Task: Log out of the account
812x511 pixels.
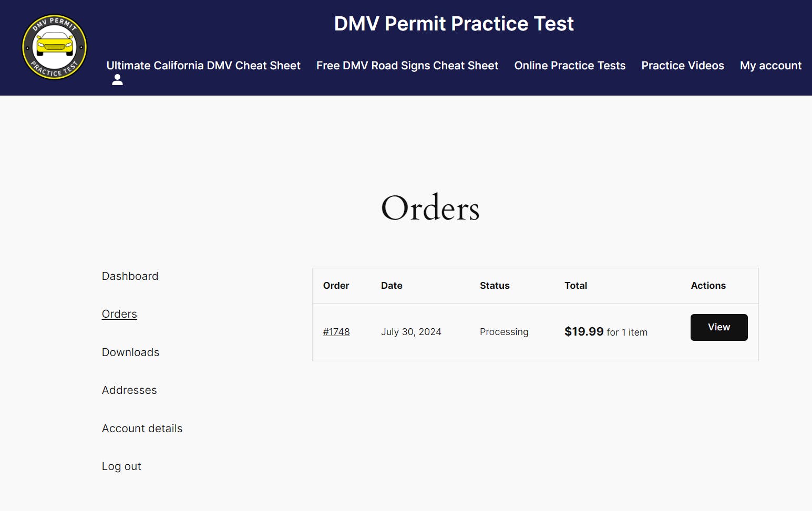Action: 121,466
